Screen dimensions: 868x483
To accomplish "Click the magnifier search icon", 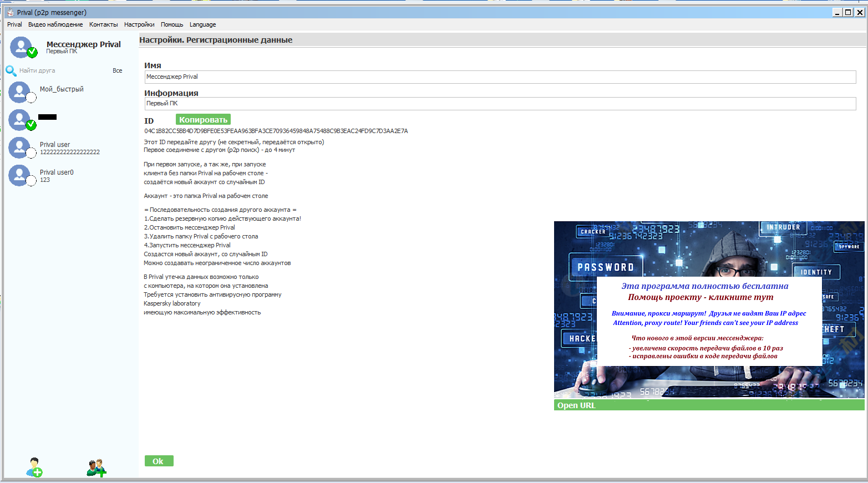I will [11, 70].
